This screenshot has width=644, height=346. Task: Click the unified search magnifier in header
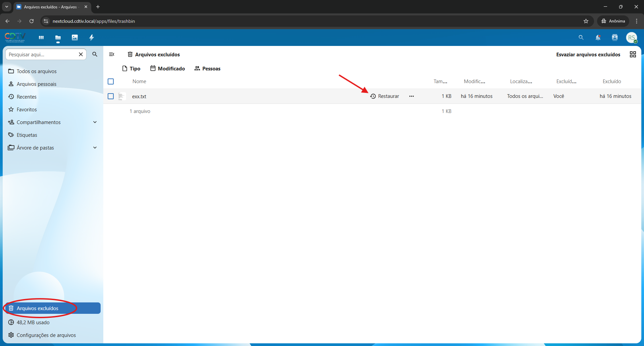(x=581, y=38)
